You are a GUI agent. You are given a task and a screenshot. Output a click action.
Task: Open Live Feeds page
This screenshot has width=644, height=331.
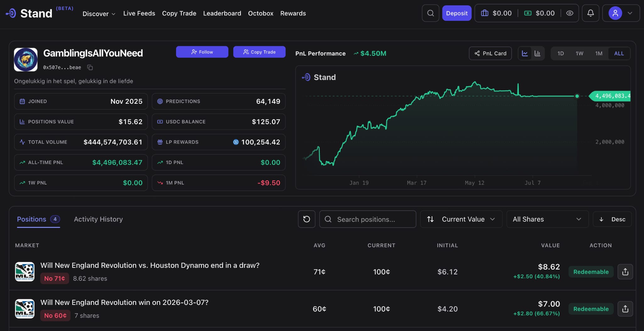point(139,13)
